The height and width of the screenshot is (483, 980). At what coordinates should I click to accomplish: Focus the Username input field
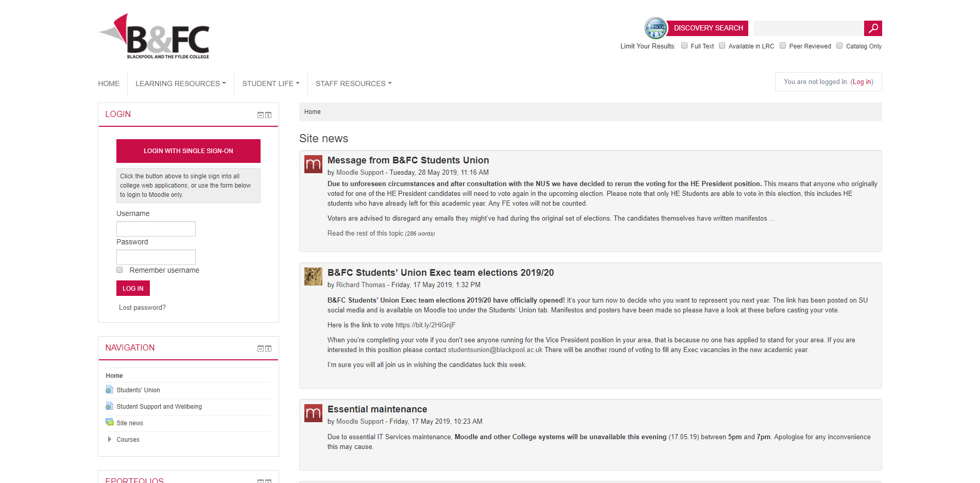click(156, 229)
